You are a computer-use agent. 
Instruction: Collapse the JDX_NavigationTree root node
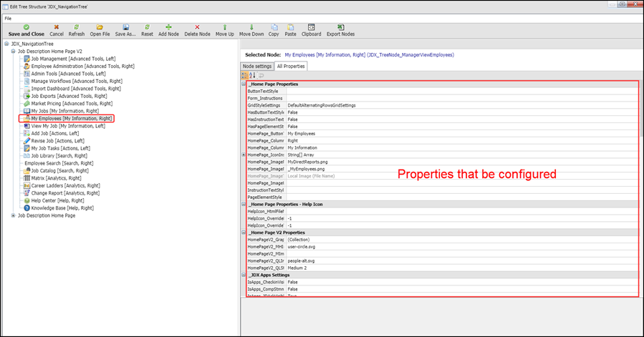(x=6, y=44)
